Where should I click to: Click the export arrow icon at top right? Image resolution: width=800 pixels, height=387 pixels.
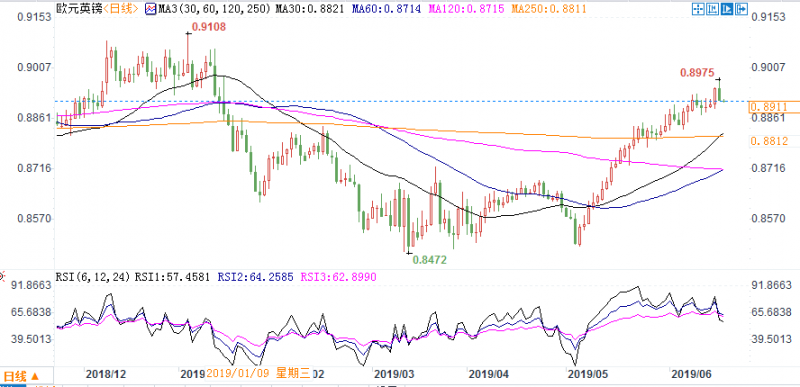click(x=741, y=9)
